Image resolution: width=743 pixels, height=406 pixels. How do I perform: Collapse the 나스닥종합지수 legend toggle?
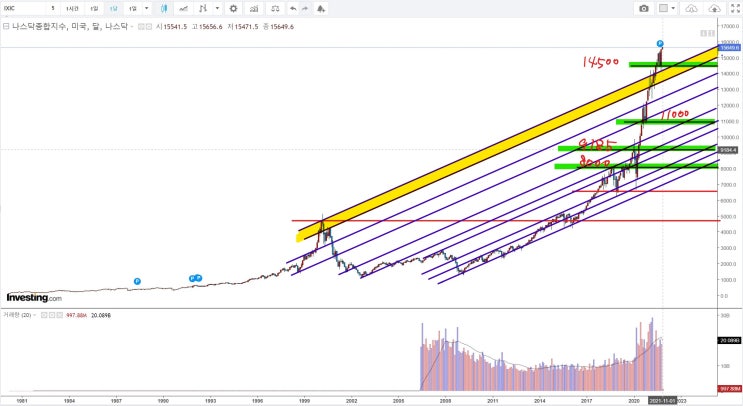coord(6,27)
